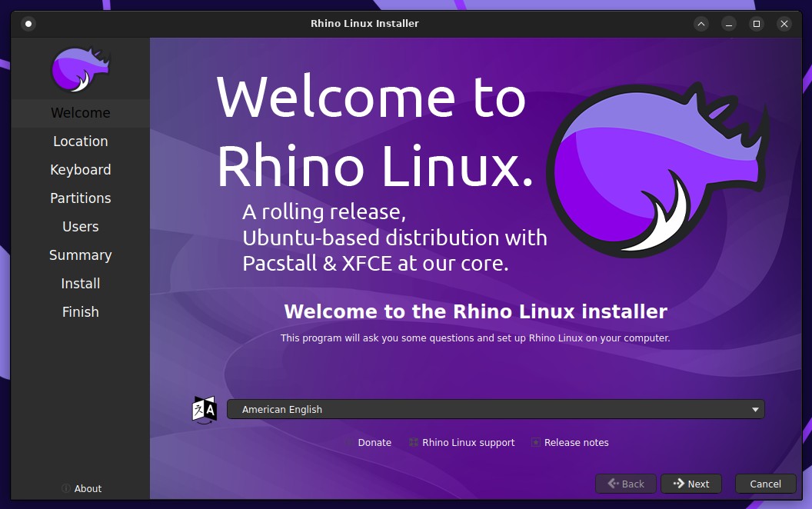
Task: Maximize the Rhino Linux Installer window
Action: (x=757, y=24)
